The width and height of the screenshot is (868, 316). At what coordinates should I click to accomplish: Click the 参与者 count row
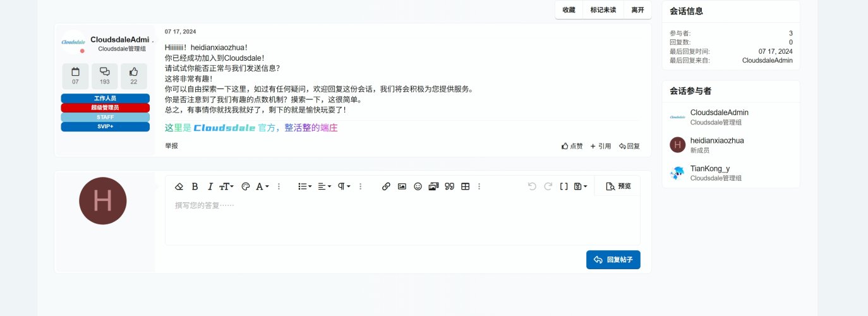[x=731, y=33]
